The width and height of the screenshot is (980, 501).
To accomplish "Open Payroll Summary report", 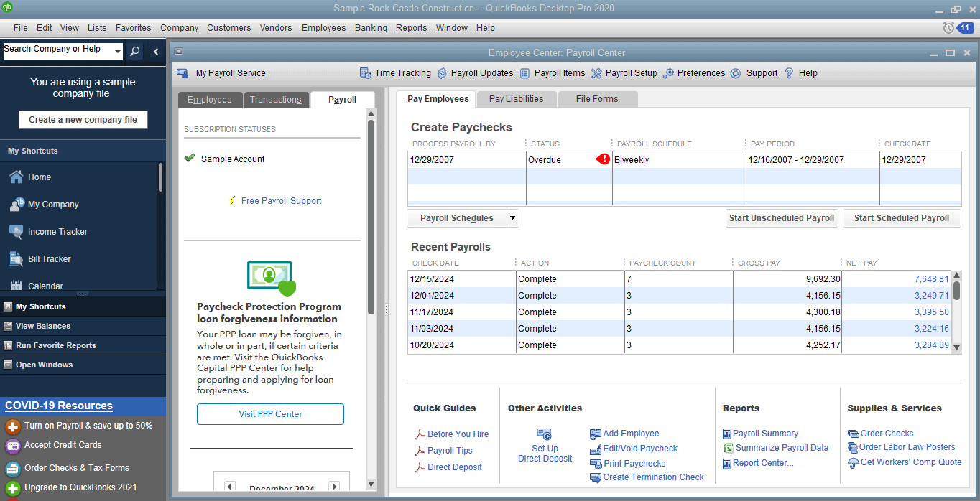I will (765, 434).
